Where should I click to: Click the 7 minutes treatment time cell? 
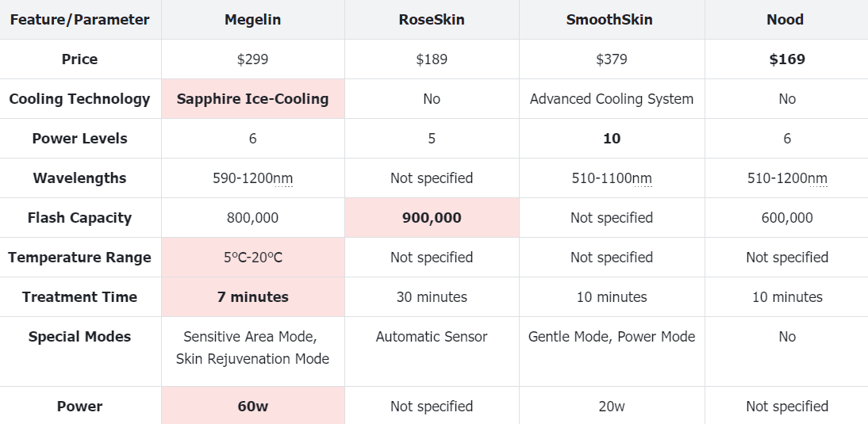[252, 297]
